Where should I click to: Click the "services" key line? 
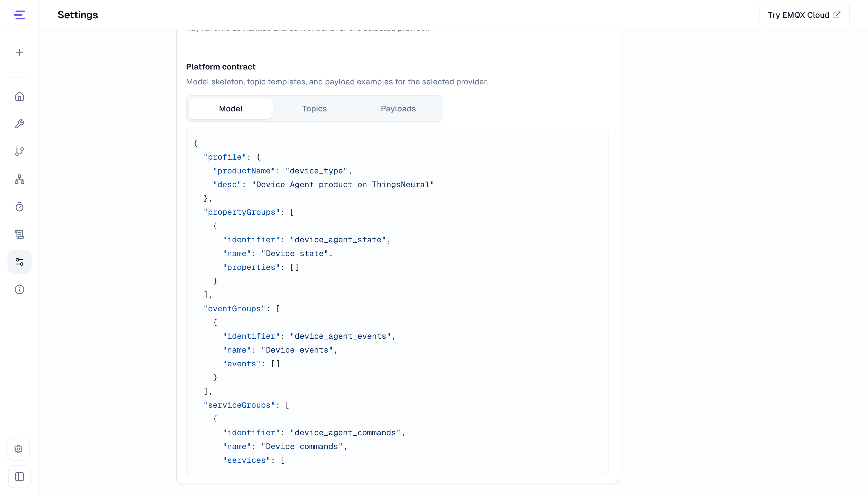coord(253,460)
